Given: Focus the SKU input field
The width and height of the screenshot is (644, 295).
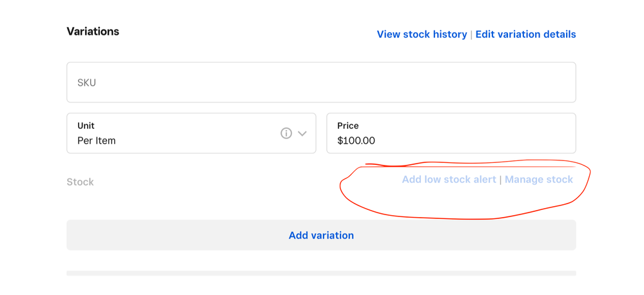Looking at the screenshot, I should click(x=321, y=82).
